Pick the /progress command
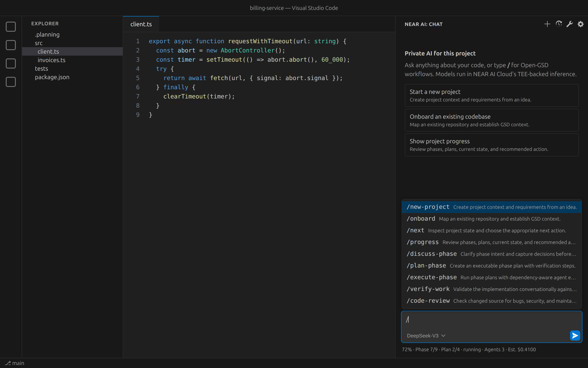The width and height of the screenshot is (588, 368). (x=492, y=242)
